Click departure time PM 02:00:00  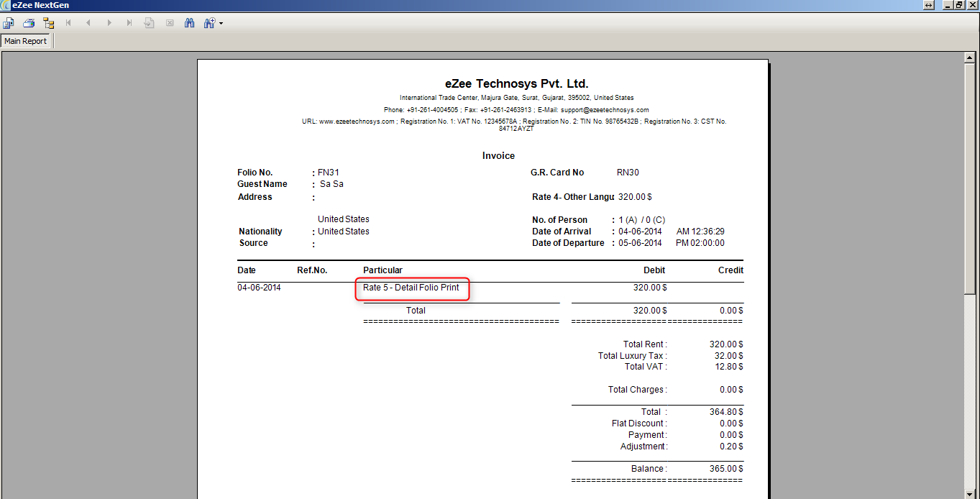(700, 243)
